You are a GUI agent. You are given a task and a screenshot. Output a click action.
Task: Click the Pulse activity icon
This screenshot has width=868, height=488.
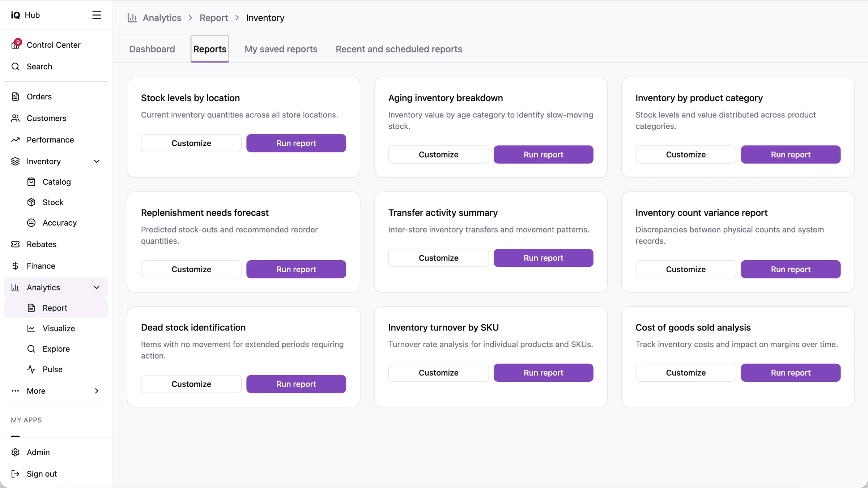(31, 369)
